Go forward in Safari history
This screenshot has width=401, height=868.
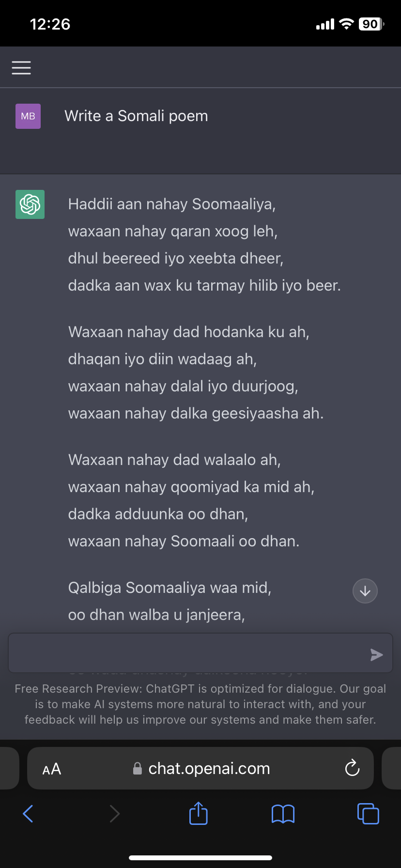tap(114, 814)
